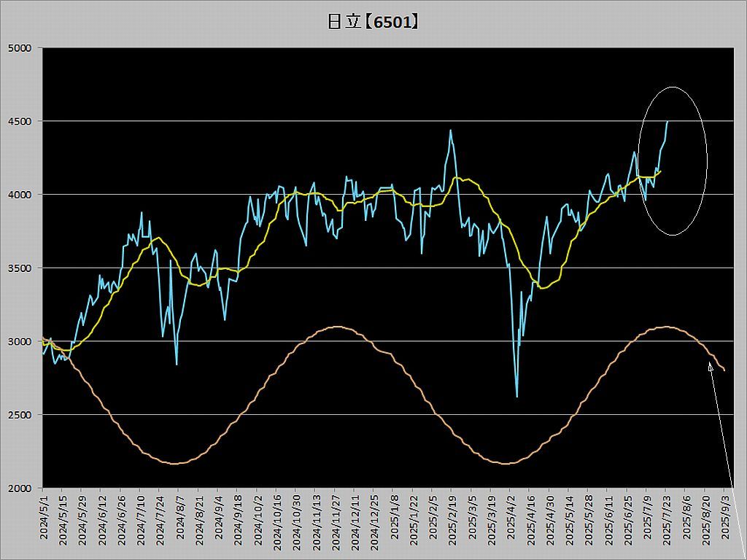
Task: Select the 2024/8/7 date label
Action: coord(179,520)
